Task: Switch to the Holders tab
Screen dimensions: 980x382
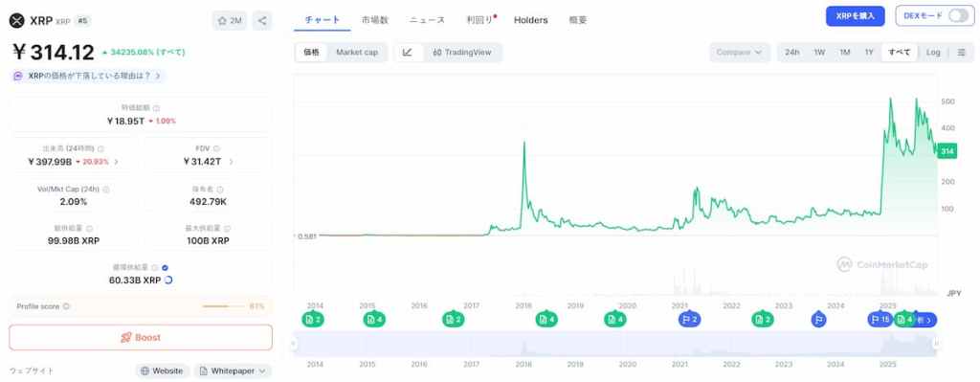Action: click(530, 19)
